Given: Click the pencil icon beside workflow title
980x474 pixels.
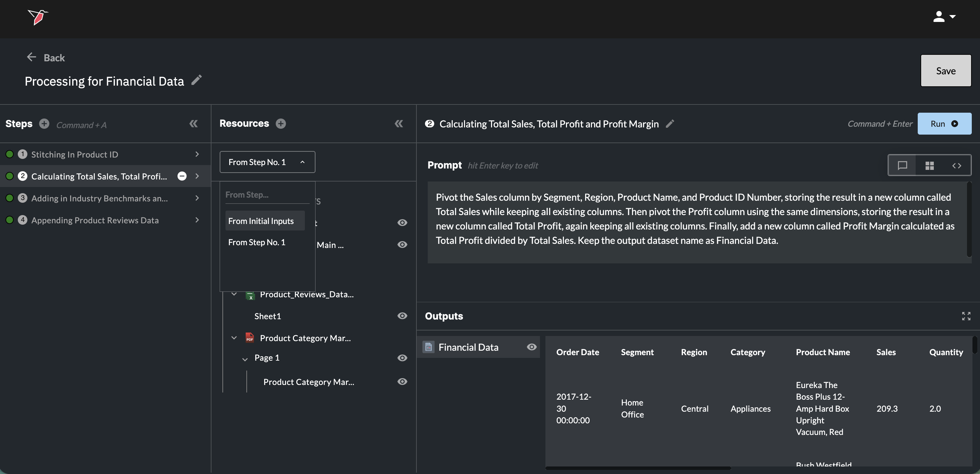Looking at the screenshot, I should (x=196, y=80).
